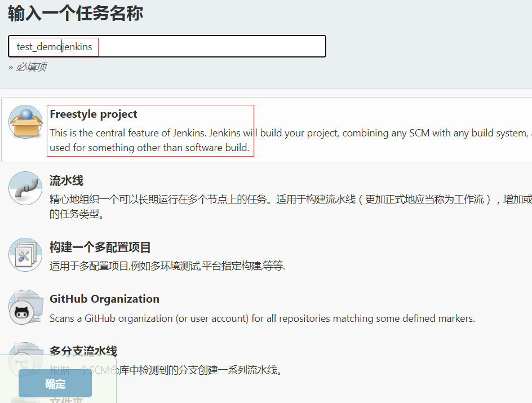Click the 多分支流水线 branch icon
The image size is (532, 403).
[x=25, y=360]
